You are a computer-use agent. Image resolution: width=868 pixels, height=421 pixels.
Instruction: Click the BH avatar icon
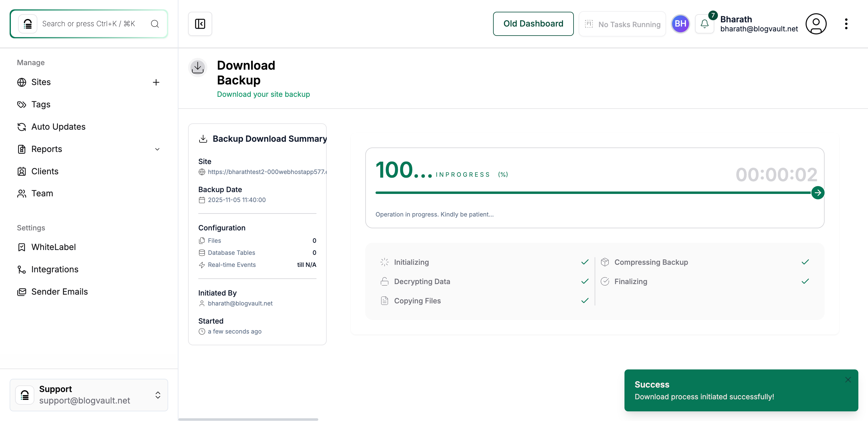(x=680, y=24)
